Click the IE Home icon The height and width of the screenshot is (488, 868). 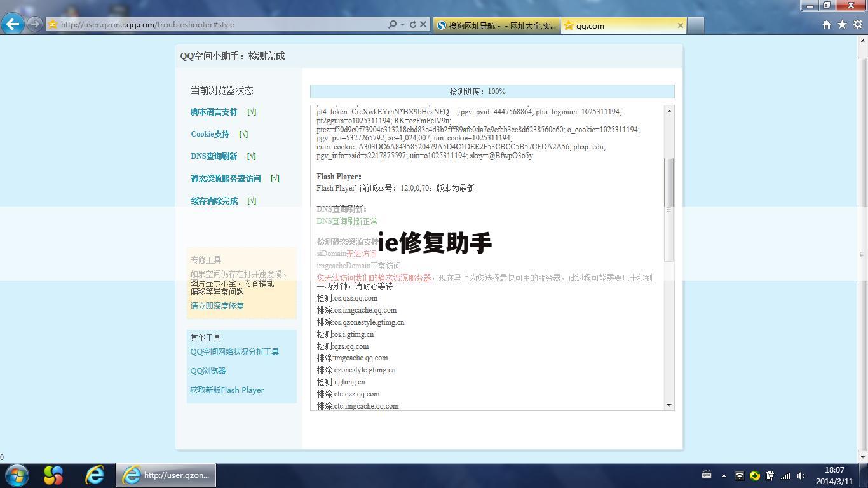click(827, 25)
